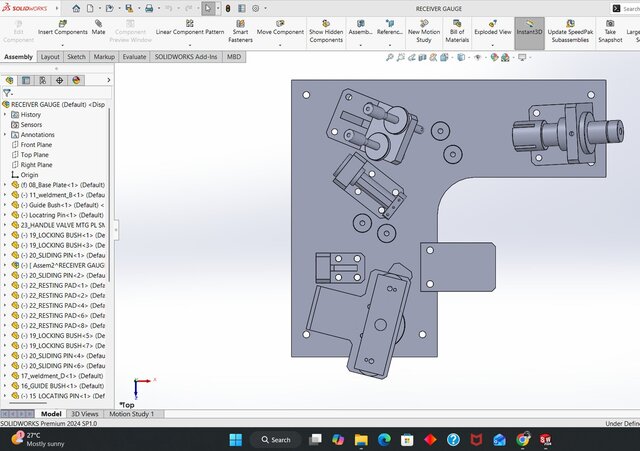Click the Section View icon
This screenshot has height=451, width=640.
tap(422, 58)
